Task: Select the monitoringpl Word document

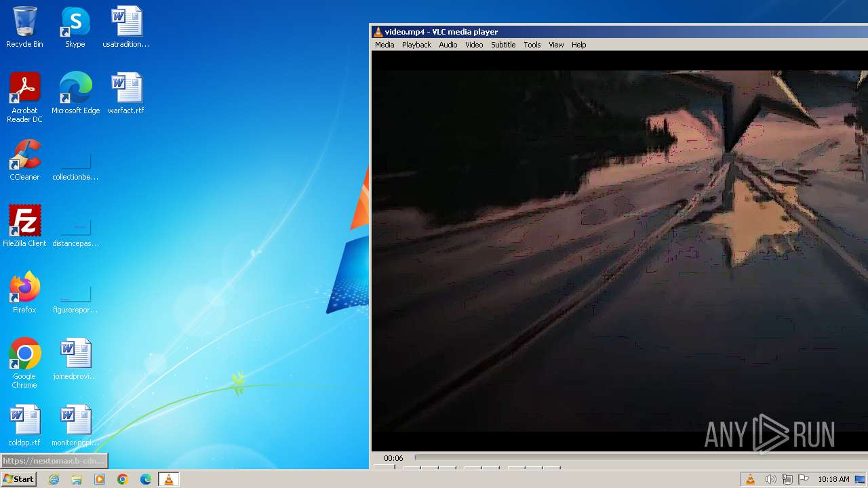Action: (75, 426)
